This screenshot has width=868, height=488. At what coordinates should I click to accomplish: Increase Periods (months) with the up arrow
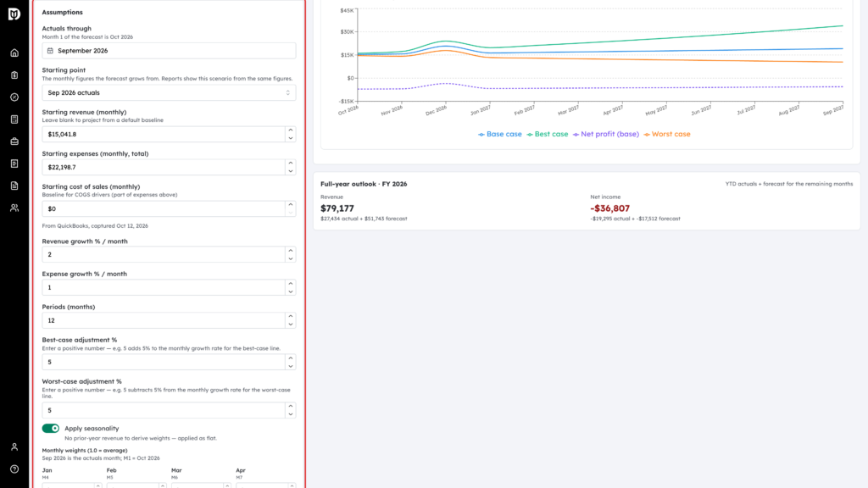pos(291,317)
